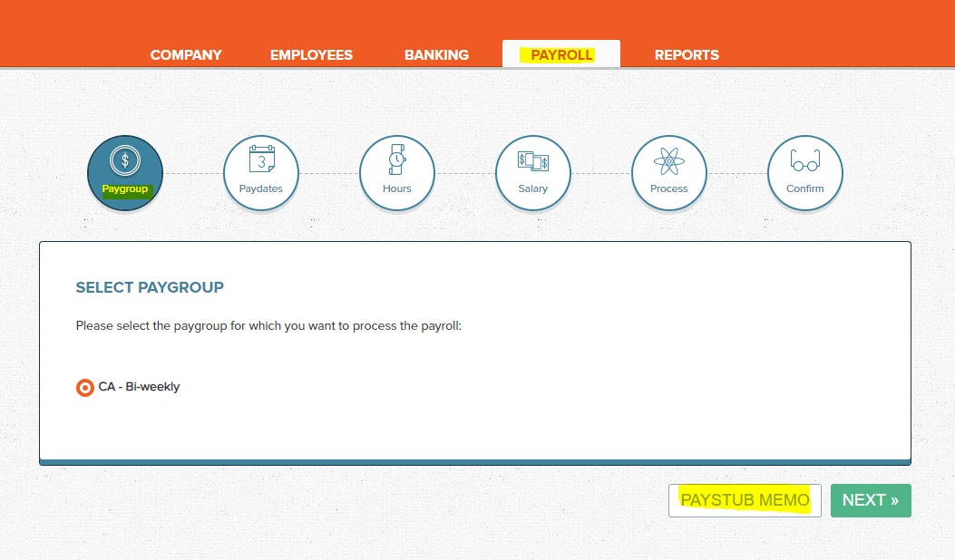Screen dimensions: 955x560
Task: Click the "CA - Bi-weekly" paygroup label text
Action: point(139,387)
